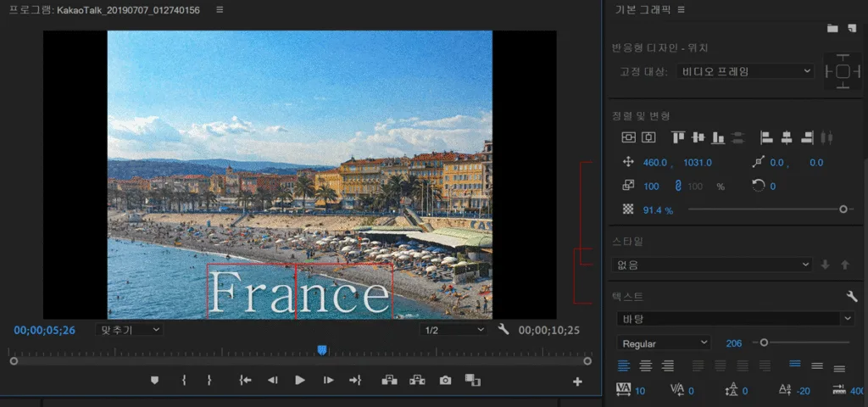Toggle the uniform scale link icon
The height and width of the screenshot is (407, 868).
[x=676, y=187]
